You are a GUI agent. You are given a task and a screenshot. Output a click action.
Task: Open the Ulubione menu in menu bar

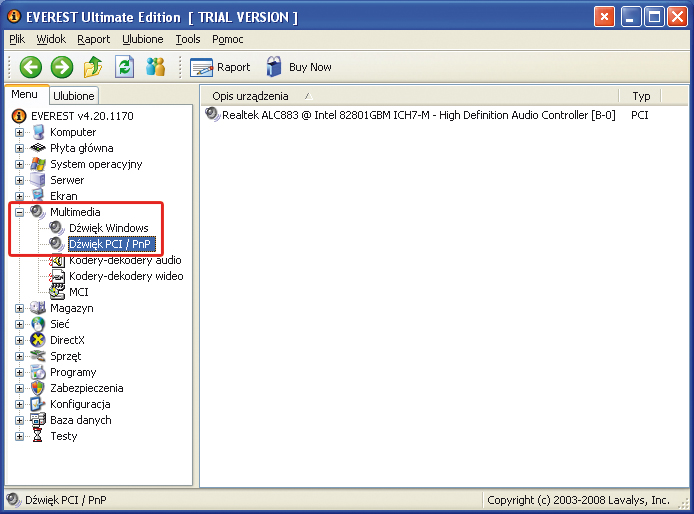pos(142,39)
